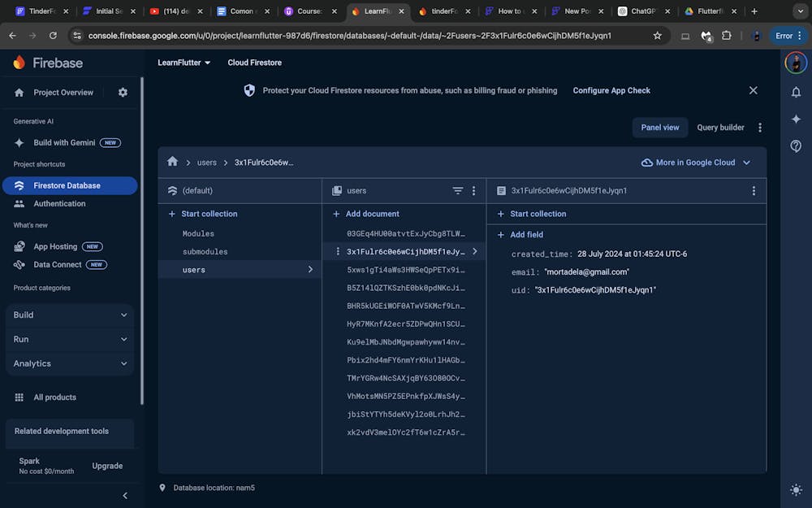
Task: Bookmark this page with star icon
Action: pos(657,35)
